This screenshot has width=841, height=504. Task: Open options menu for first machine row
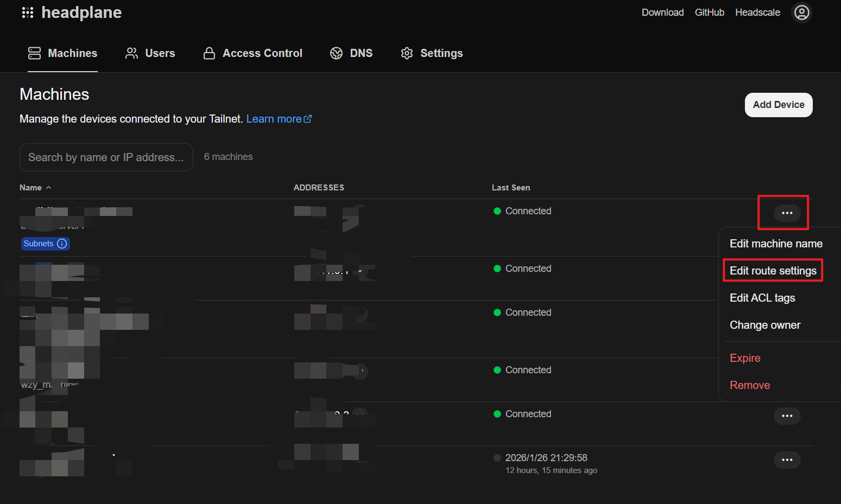pyautogui.click(x=787, y=213)
